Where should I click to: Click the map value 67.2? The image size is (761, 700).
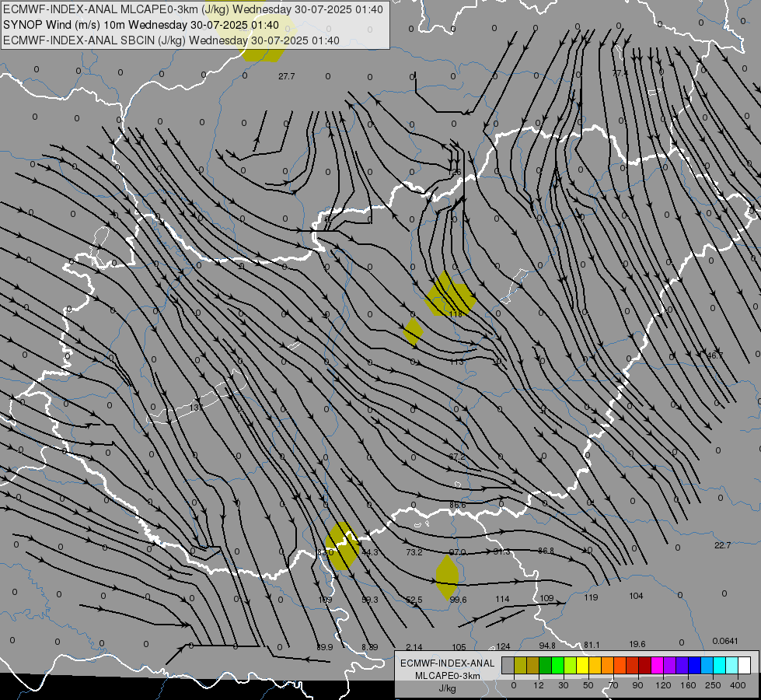coord(457,457)
